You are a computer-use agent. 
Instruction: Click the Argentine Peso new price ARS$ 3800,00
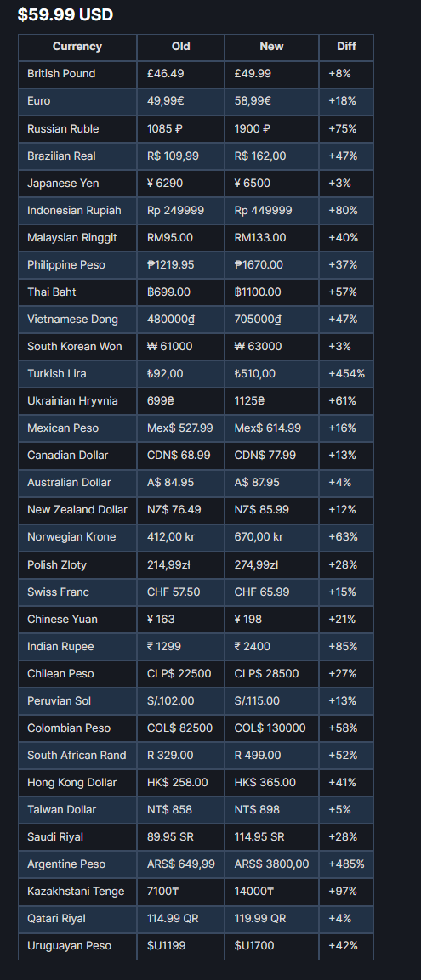coord(271,864)
